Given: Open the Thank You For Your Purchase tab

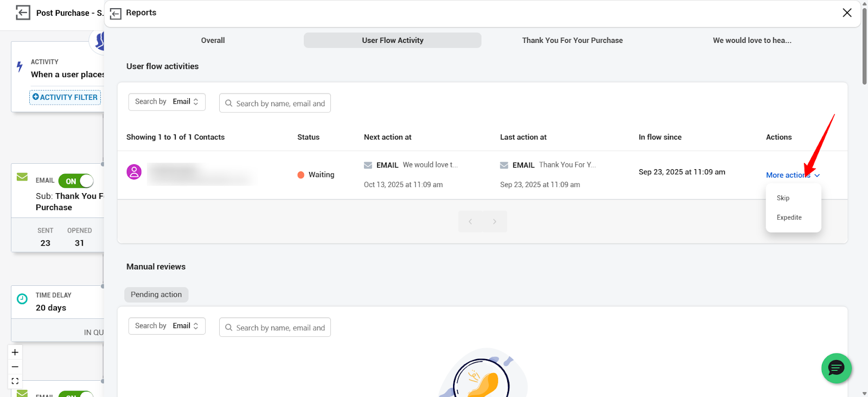Looking at the screenshot, I should 572,40.
